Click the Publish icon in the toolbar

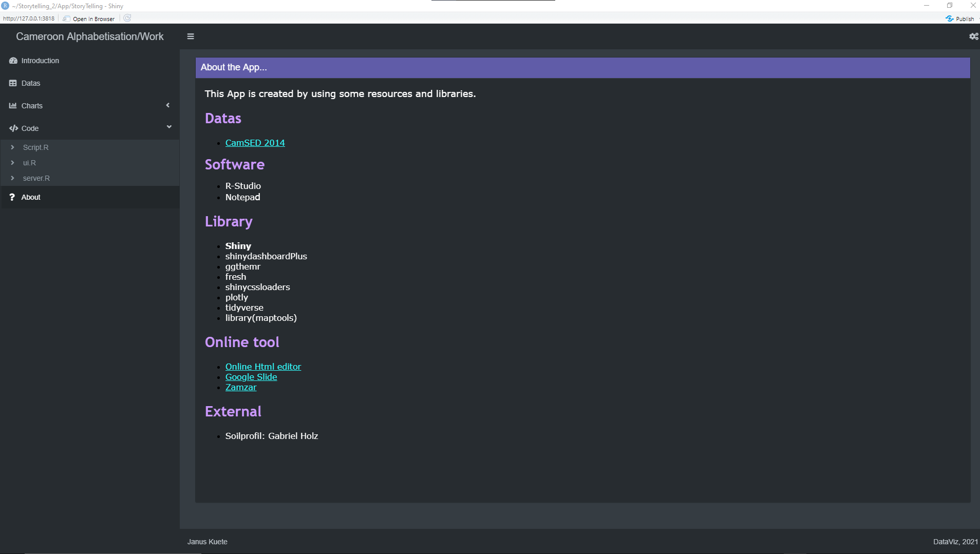950,18
